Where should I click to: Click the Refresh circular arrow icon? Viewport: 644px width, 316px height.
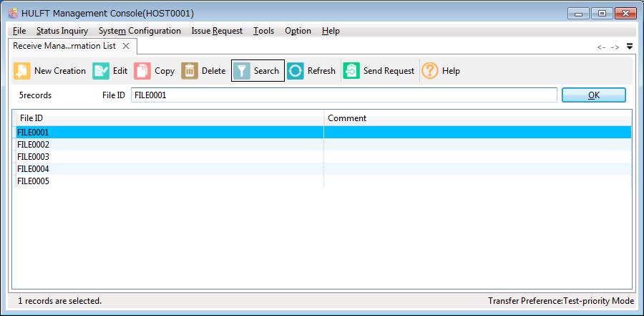[296, 71]
